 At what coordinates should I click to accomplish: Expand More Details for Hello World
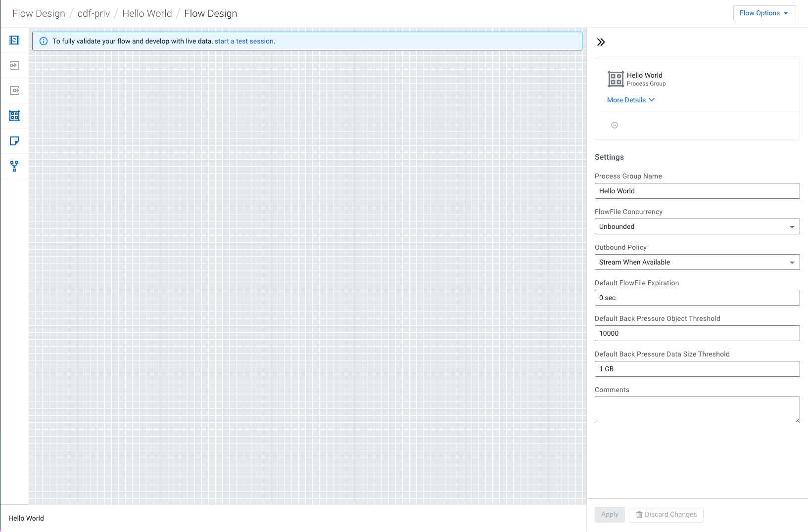[630, 100]
